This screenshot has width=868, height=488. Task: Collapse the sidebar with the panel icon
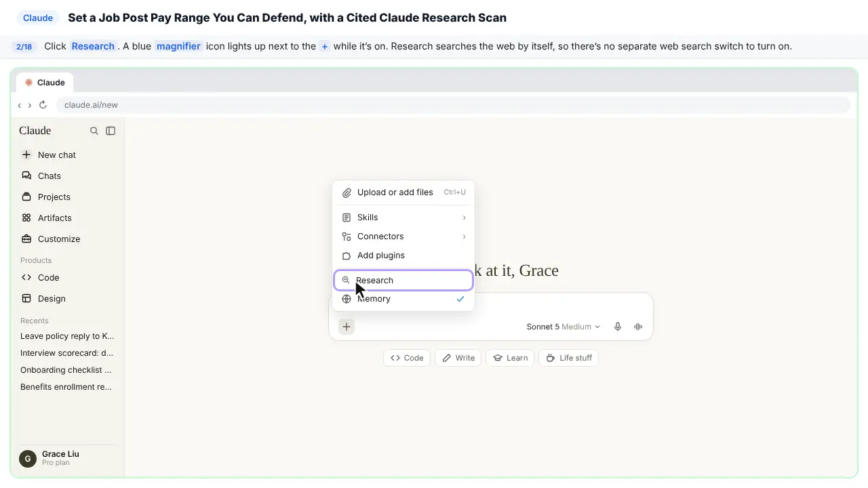pos(111,131)
